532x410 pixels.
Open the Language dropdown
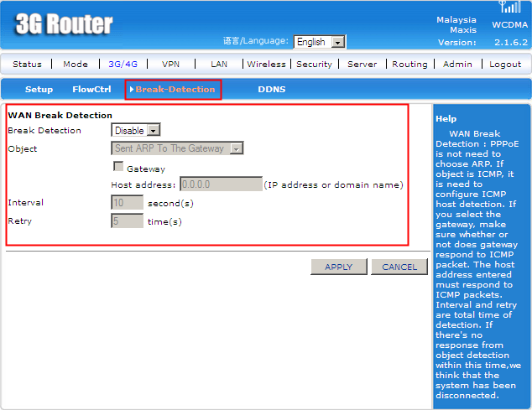[x=320, y=42]
